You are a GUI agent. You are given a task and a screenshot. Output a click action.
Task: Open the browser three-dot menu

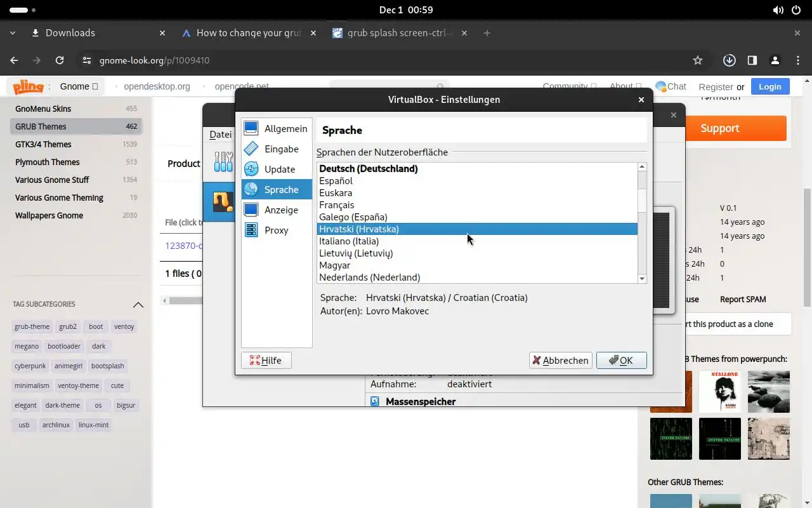point(798,60)
